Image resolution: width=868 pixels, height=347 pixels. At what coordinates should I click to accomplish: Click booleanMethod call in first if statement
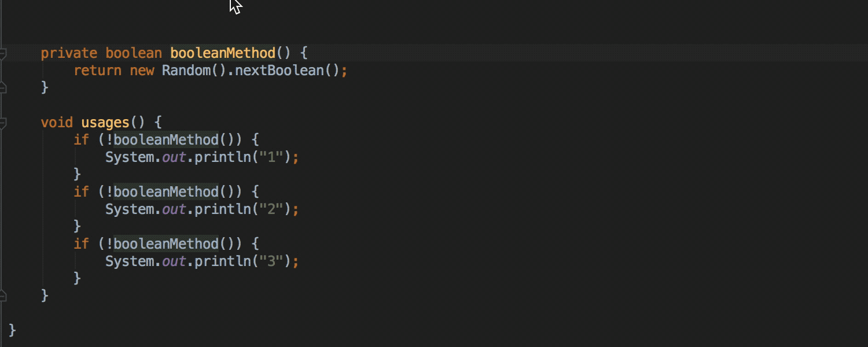pos(166,140)
